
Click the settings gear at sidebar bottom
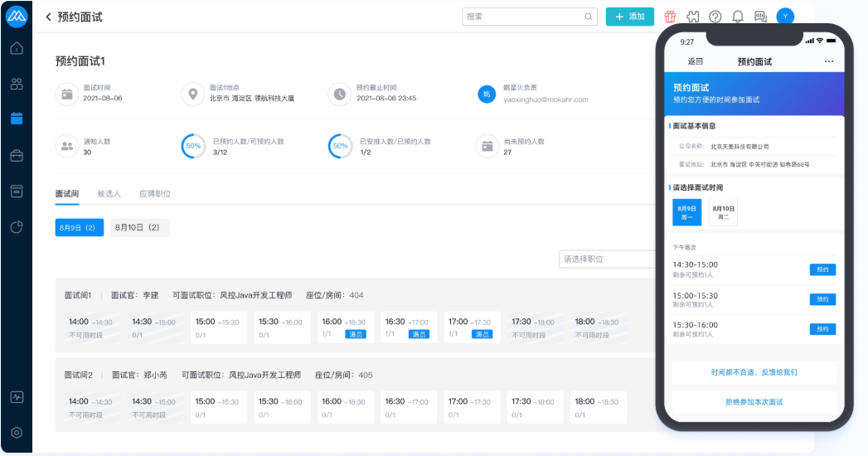[x=17, y=432]
